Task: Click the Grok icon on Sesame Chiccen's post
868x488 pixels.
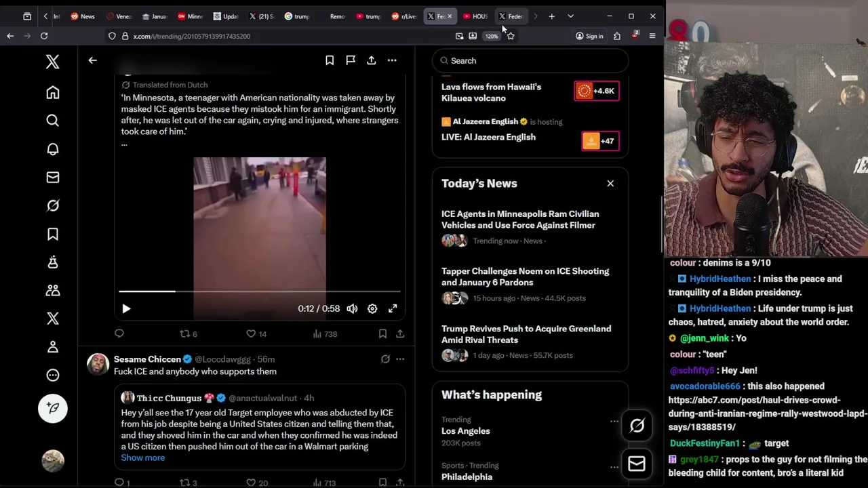Action: pyautogui.click(x=385, y=359)
